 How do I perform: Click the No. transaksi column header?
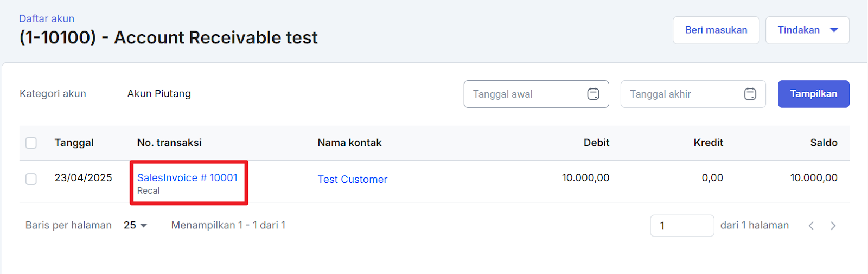tap(169, 143)
